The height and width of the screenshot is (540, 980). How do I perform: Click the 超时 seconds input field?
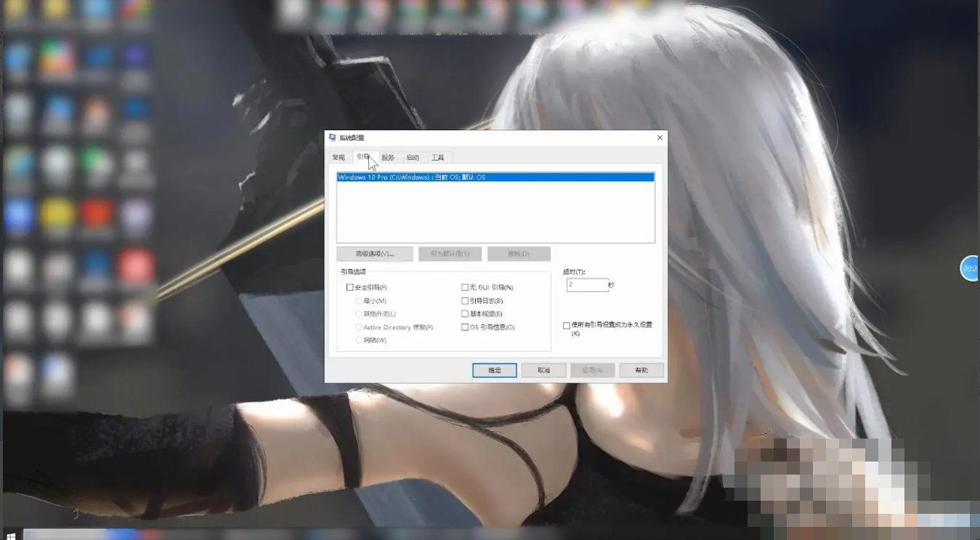click(587, 285)
